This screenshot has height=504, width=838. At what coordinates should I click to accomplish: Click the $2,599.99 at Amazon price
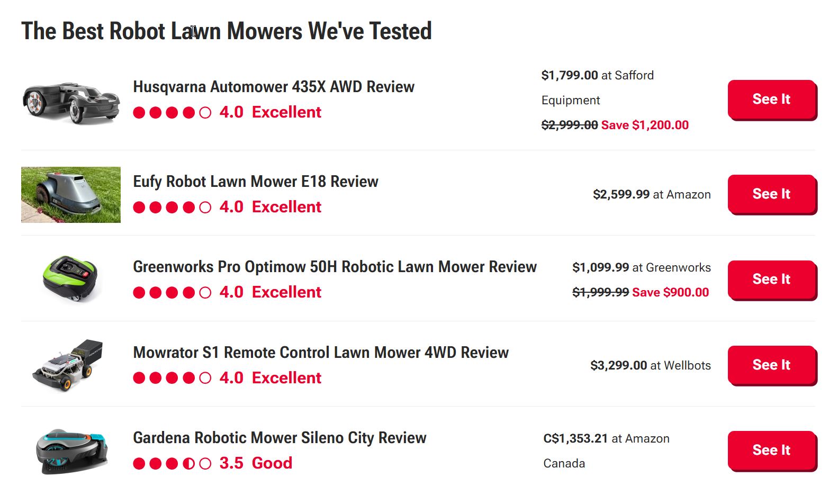(651, 195)
